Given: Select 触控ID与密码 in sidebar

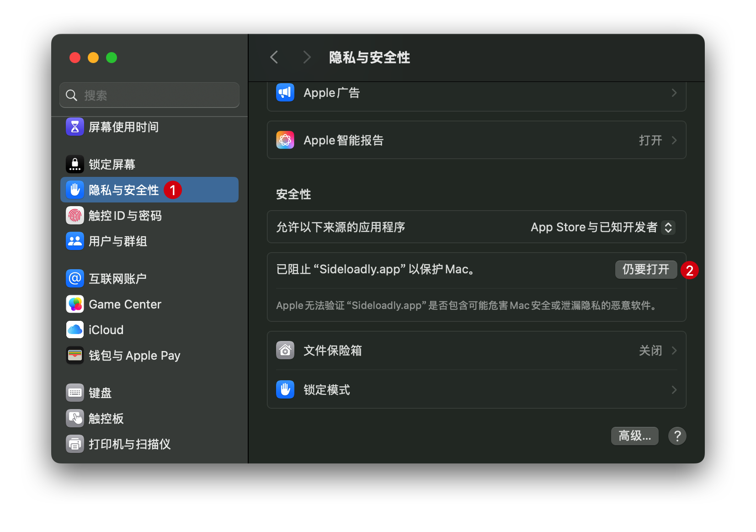Looking at the screenshot, I should (149, 216).
